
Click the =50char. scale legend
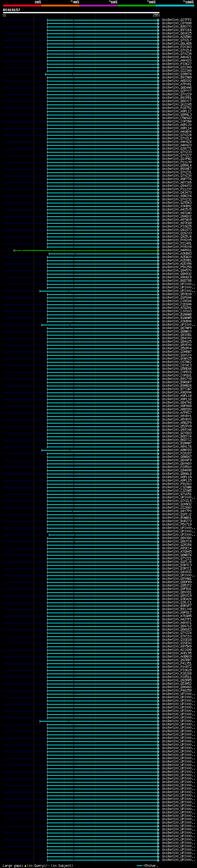148,866
